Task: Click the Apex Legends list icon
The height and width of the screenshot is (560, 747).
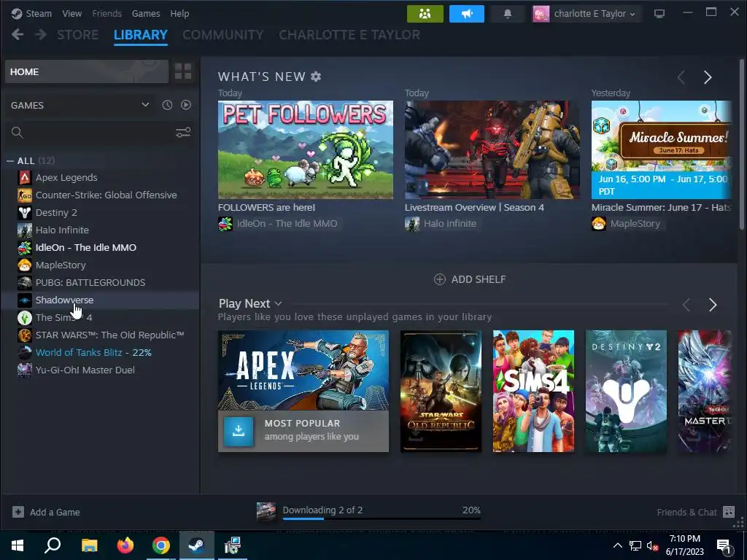Action: pyautogui.click(x=24, y=178)
